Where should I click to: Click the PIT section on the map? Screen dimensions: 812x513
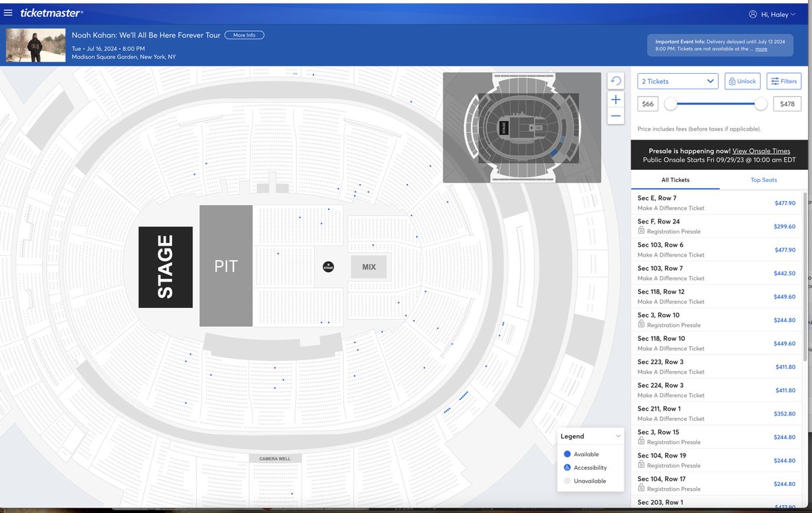point(226,266)
